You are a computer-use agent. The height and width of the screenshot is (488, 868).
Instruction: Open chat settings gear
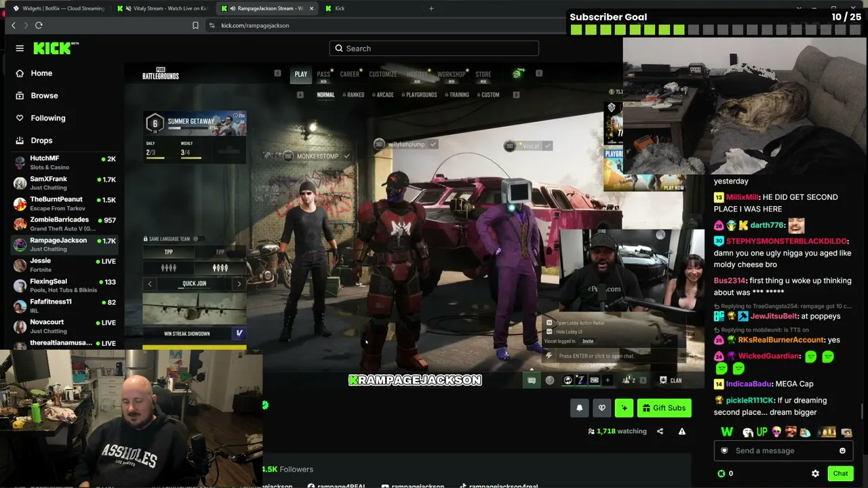[x=815, y=473]
